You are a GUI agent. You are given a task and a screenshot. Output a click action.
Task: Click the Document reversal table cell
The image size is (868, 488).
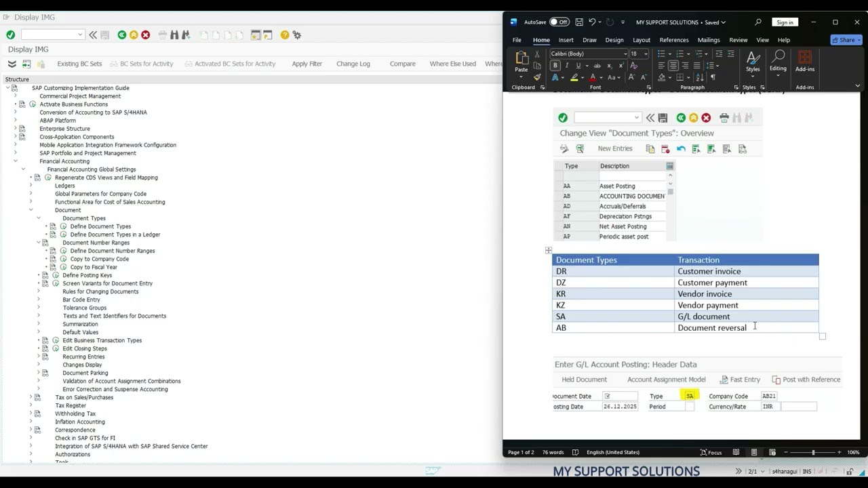click(747, 328)
